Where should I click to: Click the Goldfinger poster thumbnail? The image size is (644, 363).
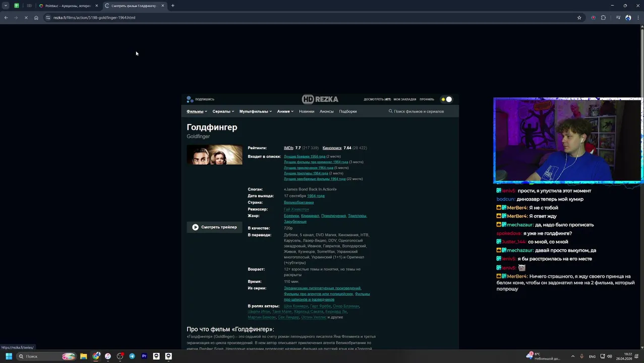point(214,155)
